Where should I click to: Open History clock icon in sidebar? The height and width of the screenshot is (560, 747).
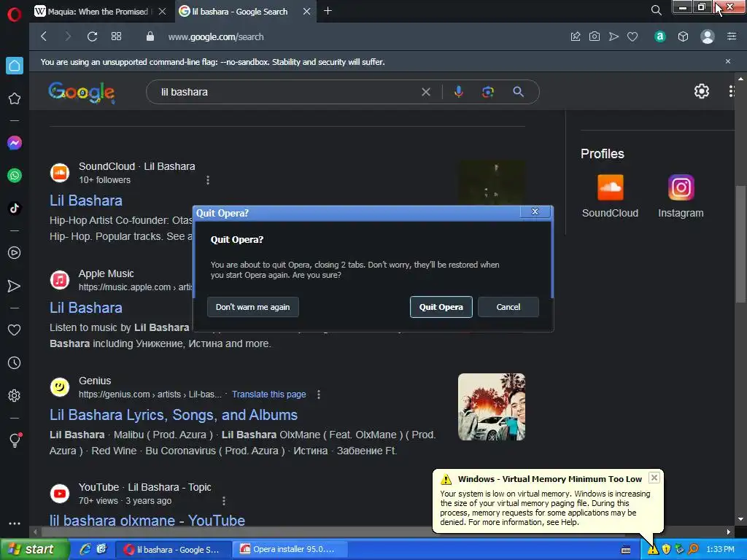point(15,363)
